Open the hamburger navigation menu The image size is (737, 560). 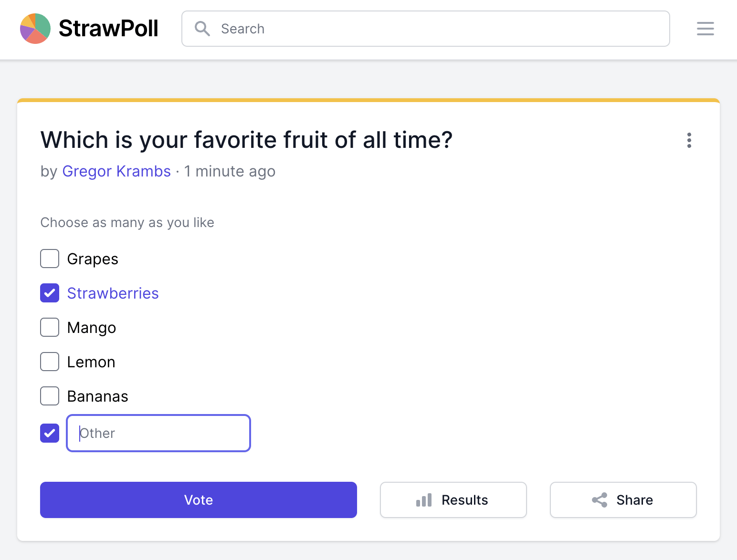pyautogui.click(x=705, y=29)
